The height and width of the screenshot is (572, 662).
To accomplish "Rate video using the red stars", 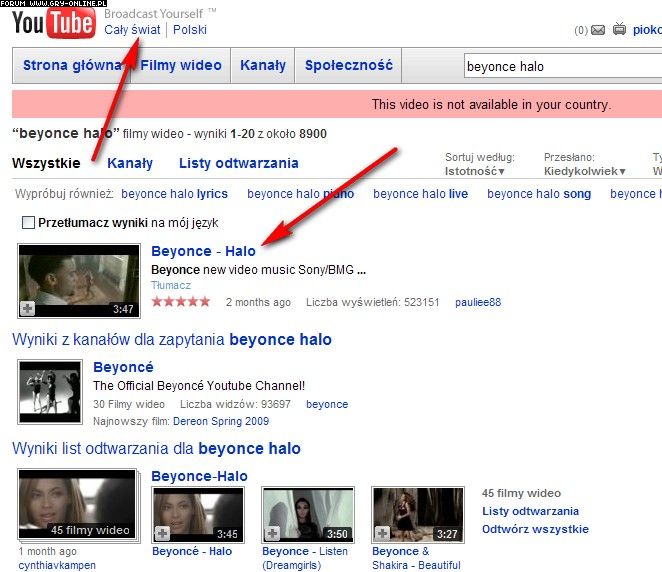I will pos(181,301).
